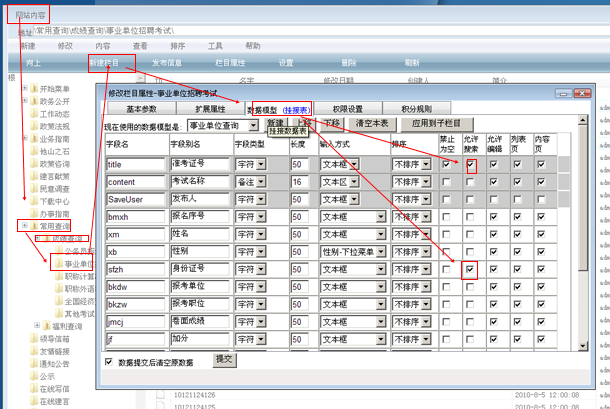Toggle 禁止为空 checkbox for title row
This screenshot has height=409, width=610.
(x=447, y=164)
